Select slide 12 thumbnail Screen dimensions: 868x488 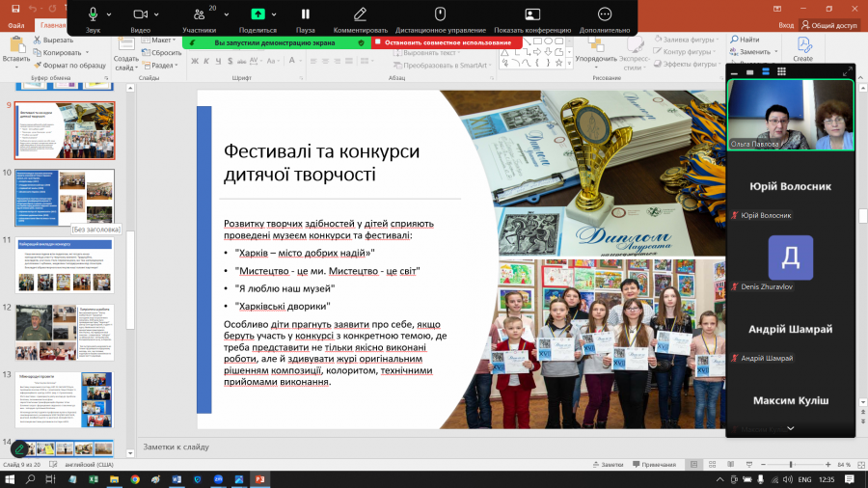(x=65, y=333)
